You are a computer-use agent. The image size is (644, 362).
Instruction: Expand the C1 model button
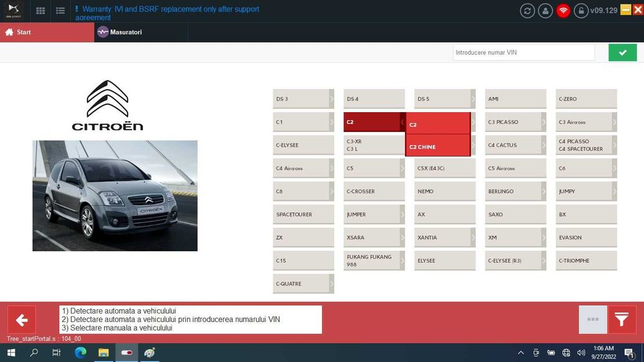click(303, 122)
